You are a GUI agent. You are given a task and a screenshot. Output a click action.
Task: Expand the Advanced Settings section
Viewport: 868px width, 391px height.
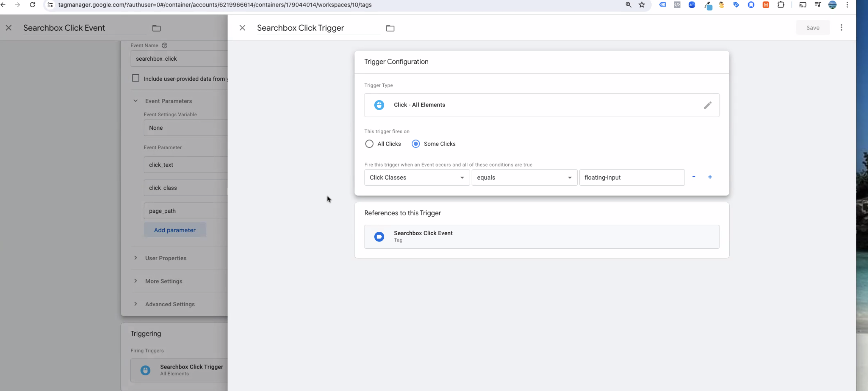pyautogui.click(x=135, y=304)
